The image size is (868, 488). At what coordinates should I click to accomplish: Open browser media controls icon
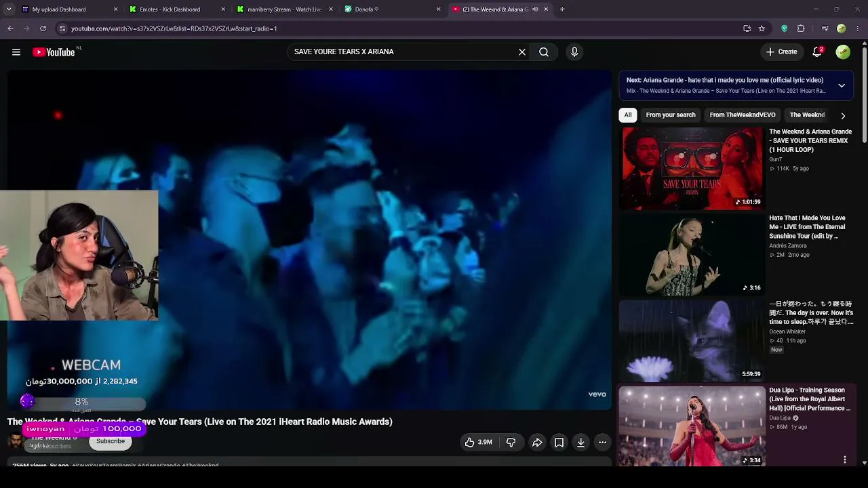tap(825, 28)
